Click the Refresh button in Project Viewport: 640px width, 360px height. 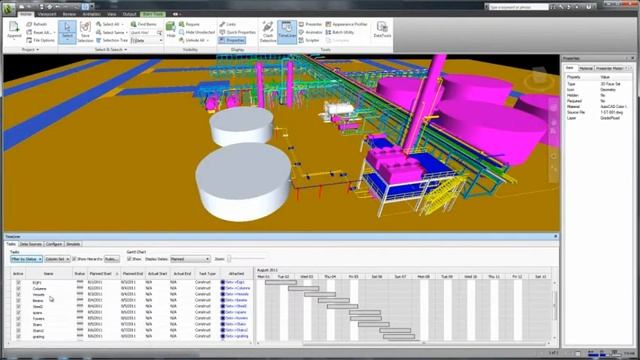coord(37,24)
